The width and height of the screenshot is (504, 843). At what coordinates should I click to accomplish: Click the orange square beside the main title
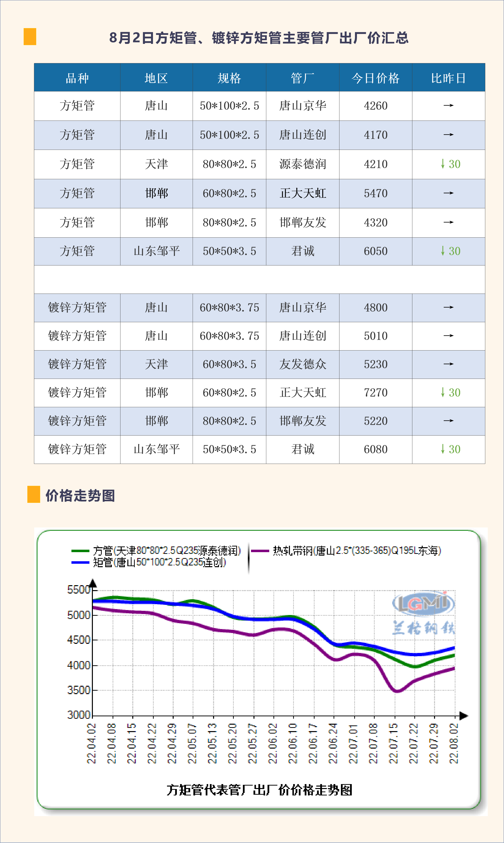pyautogui.click(x=30, y=37)
